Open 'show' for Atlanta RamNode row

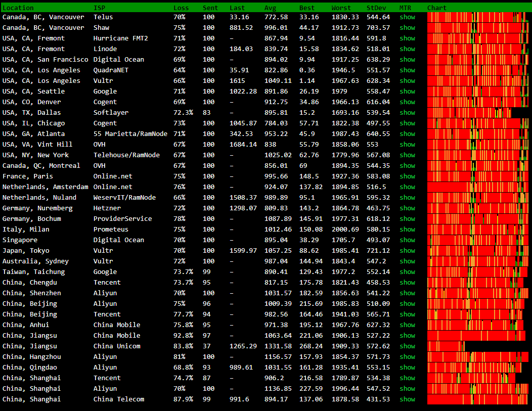pos(407,133)
